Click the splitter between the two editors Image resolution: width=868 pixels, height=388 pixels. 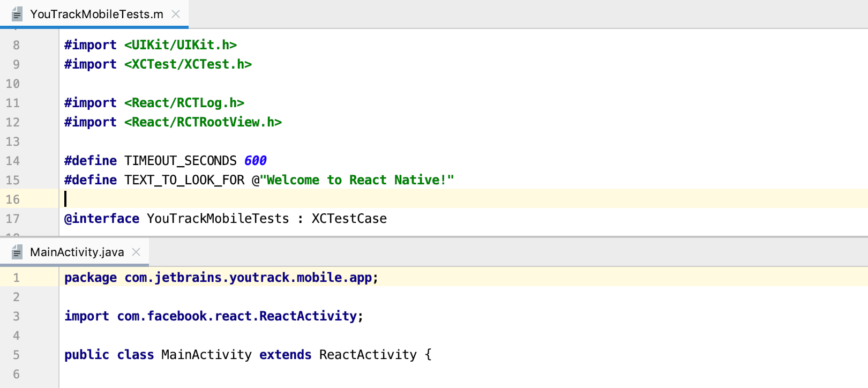click(434, 237)
